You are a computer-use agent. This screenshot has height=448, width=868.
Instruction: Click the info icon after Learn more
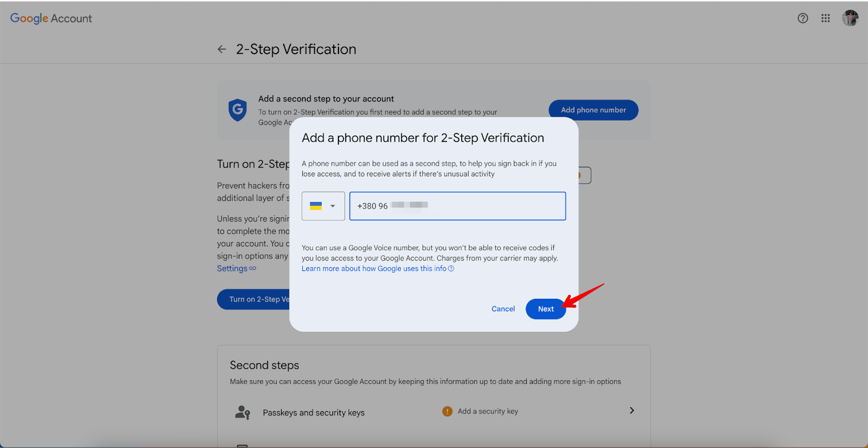pos(451,269)
